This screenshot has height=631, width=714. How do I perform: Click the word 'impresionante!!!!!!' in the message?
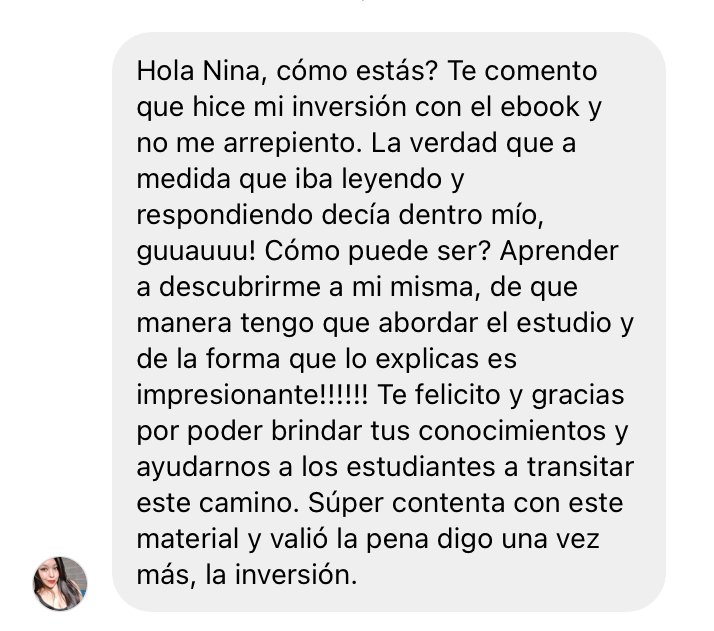pyautogui.click(x=252, y=395)
